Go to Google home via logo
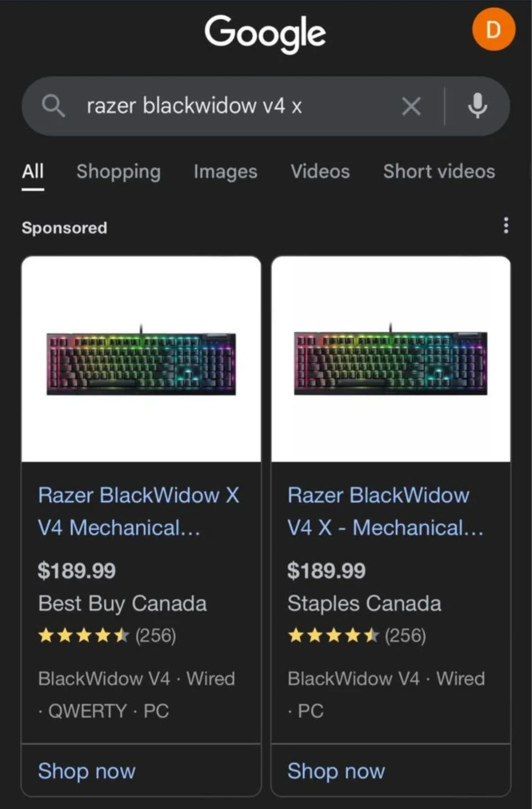Screen dimensions: 532x809 (x=265, y=33)
